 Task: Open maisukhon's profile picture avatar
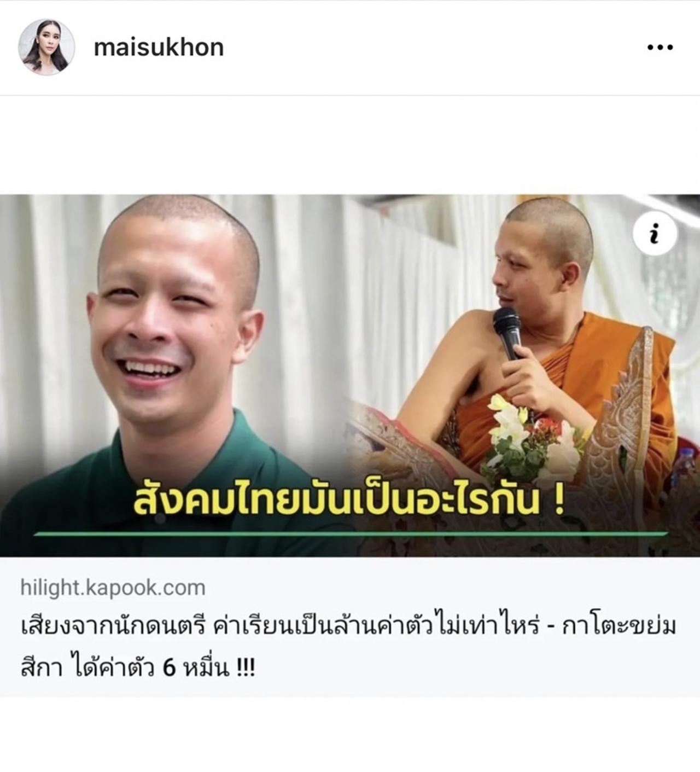(x=46, y=47)
